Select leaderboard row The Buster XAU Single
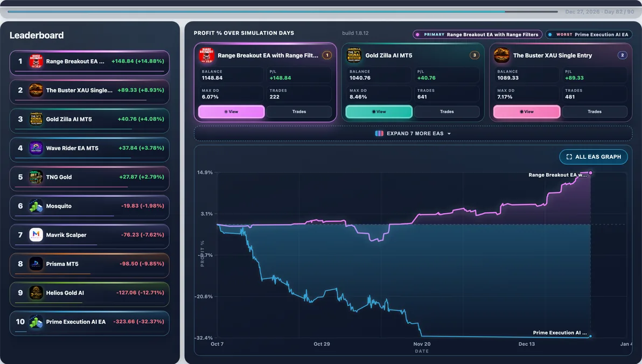Image resolution: width=642 pixels, height=364 pixels. click(x=89, y=92)
